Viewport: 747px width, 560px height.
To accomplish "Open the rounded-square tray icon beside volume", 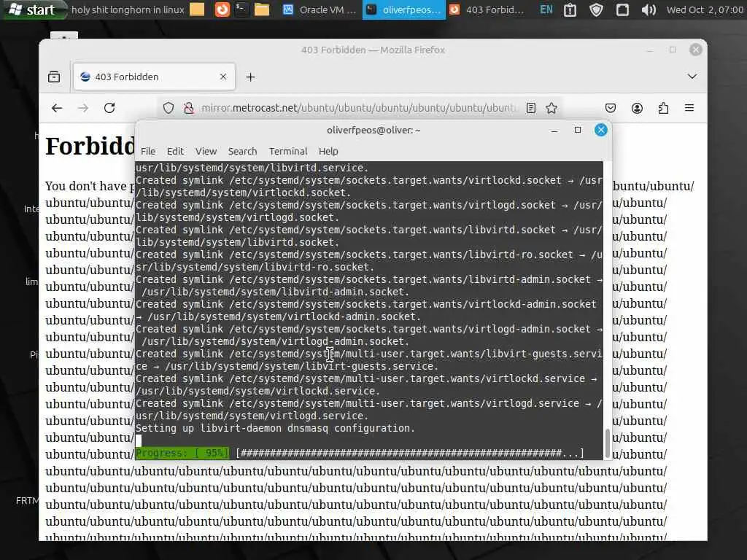I will [x=622, y=10].
